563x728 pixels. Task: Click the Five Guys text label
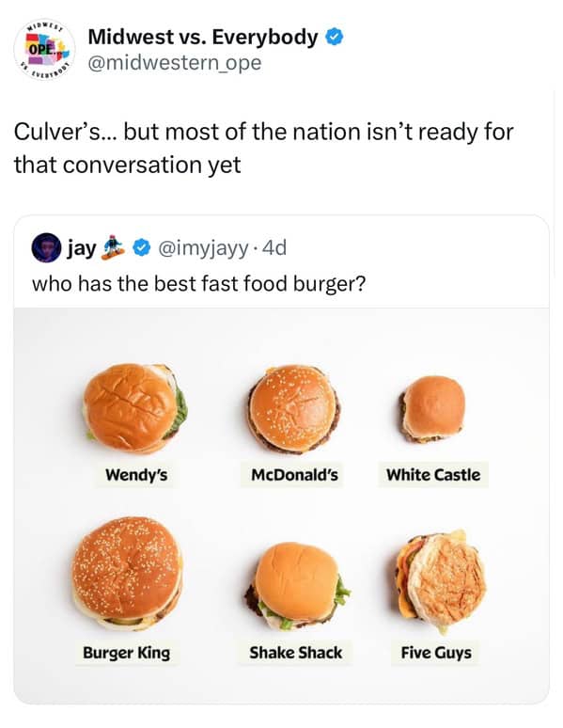[x=436, y=653]
